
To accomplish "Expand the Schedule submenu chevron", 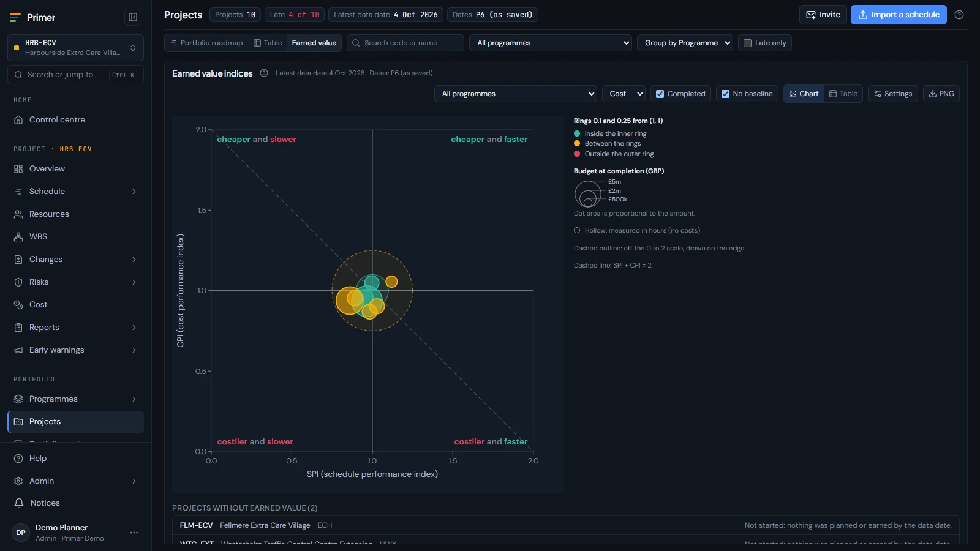I will coord(134,192).
